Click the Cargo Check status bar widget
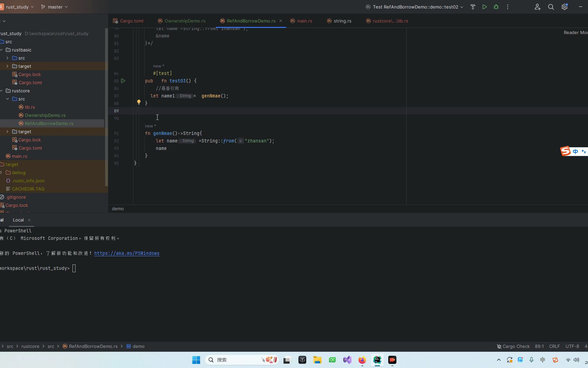The width and height of the screenshot is (588, 368). pyautogui.click(x=513, y=346)
